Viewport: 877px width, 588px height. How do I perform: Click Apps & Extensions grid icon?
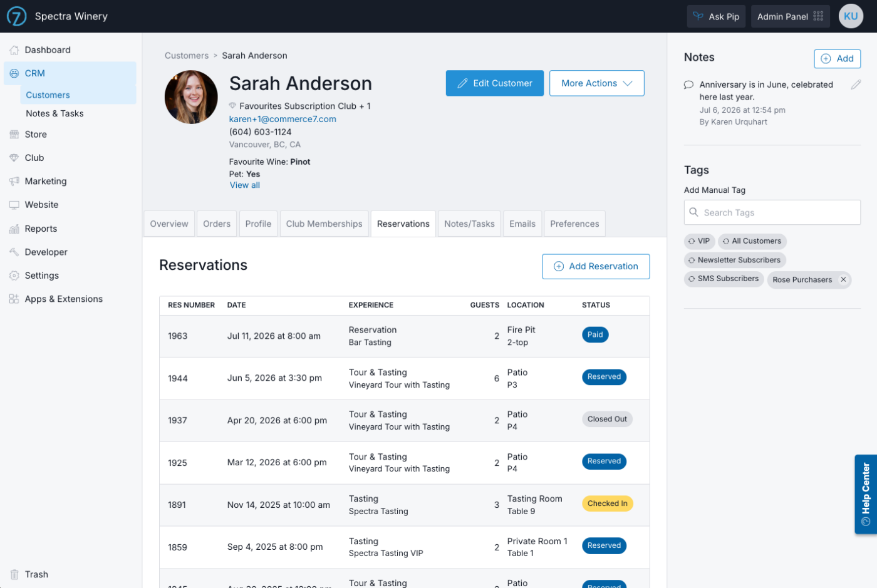pyautogui.click(x=14, y=299)
